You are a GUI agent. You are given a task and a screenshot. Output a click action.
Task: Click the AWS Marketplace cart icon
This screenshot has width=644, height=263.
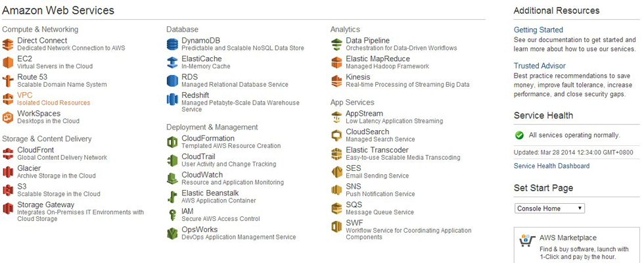(526, 241)
